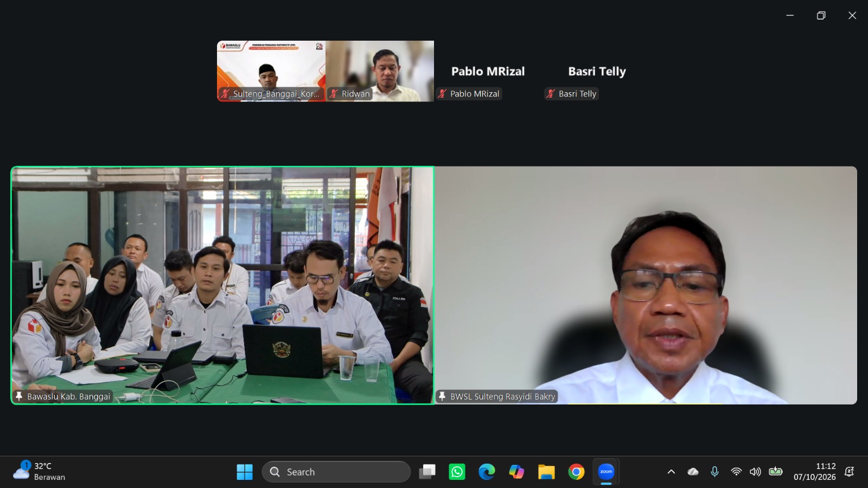The image size is (868, 488).
Task: Minimize the Zoom meeting window
Action: click(790, 15)
